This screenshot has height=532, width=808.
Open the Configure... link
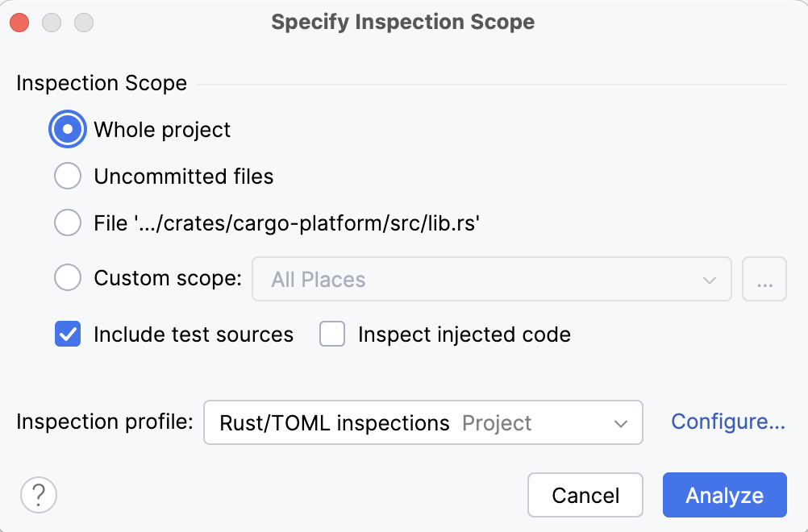point(728,422)
